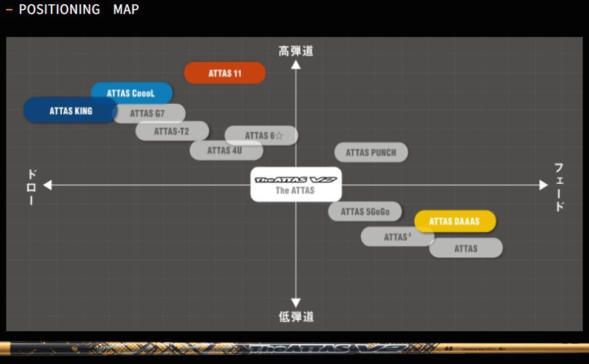
Task: Click the フェード axis label
Action: 559,187
